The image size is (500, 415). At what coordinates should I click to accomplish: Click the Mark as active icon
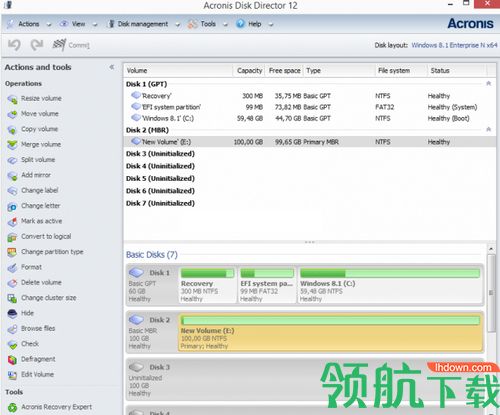click(x=12, y=222)
